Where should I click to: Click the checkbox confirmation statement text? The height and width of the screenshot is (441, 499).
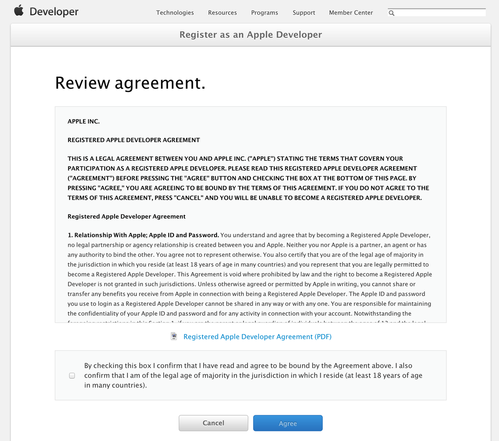click(253, 375)
